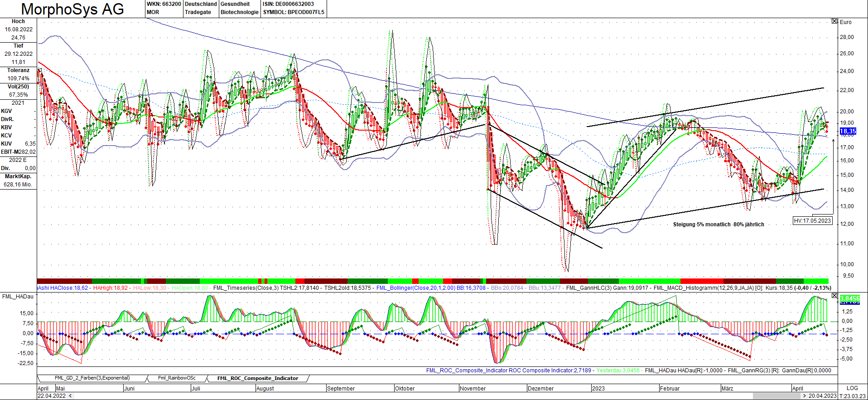This screenshot has width=868, height=400.
Task: Click the ISIN: DE0006632003 field
Action: [x=288, y=4]
